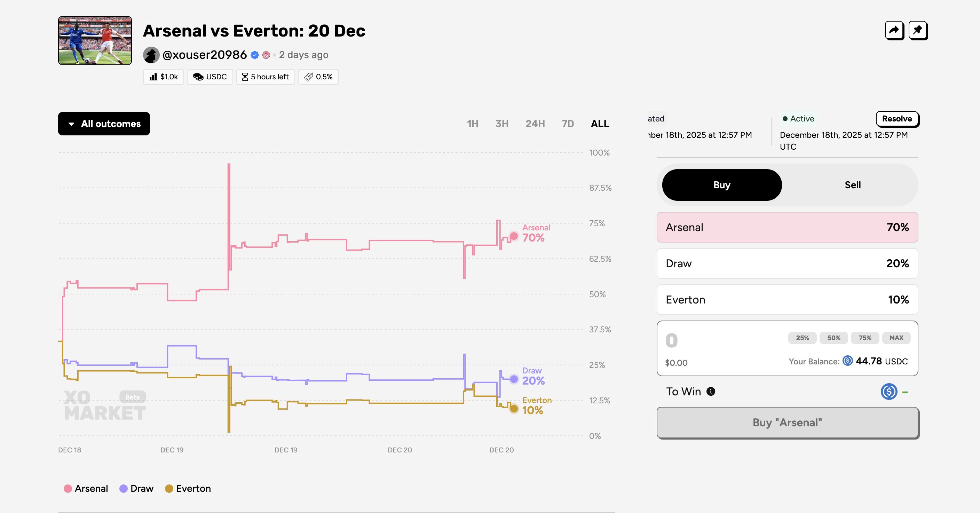
Task: Click the fee tag icon
Action: (x=309, y=77)
